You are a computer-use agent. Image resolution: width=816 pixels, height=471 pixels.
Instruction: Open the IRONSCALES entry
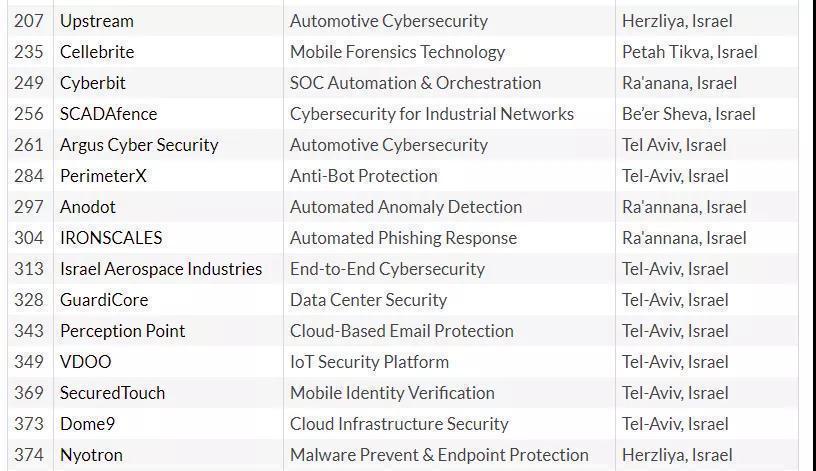pyautogui.click(x=111, y=238)
